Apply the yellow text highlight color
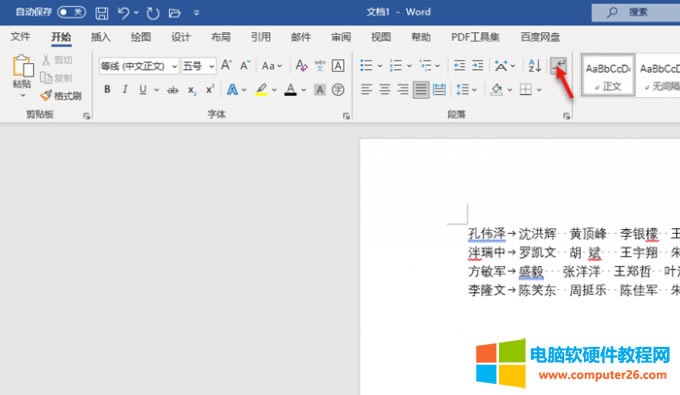 pyautogui.click(x=261, y=90)
